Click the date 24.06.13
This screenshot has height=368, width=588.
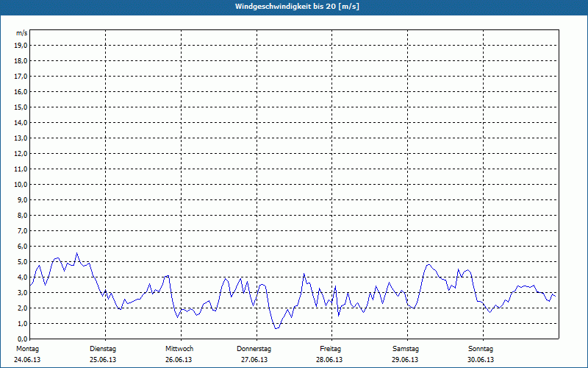pyautogui.click(x=27, y=360)
